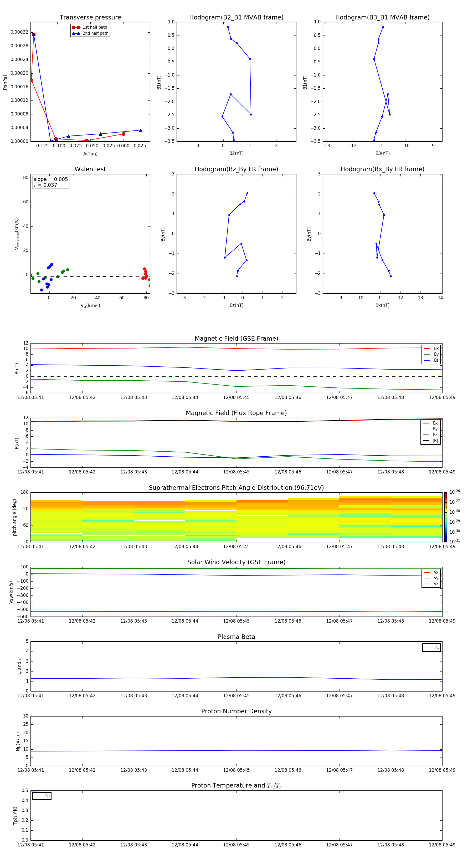The height and width of the screenshot is (868, 473).
Task: Click the "Plasma Beta" plot title
Action: [236, 637]
